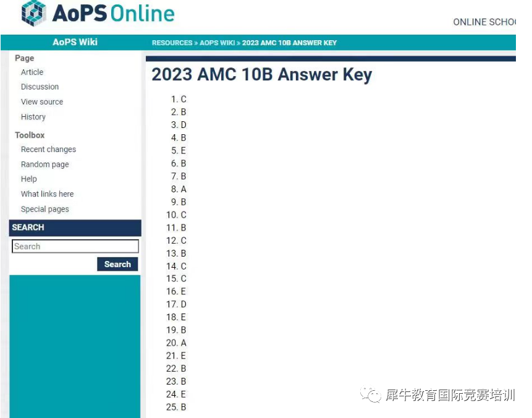Screen dimensions: 532x418
Task: Open Special pages
Action: click(x=44, y=209)
